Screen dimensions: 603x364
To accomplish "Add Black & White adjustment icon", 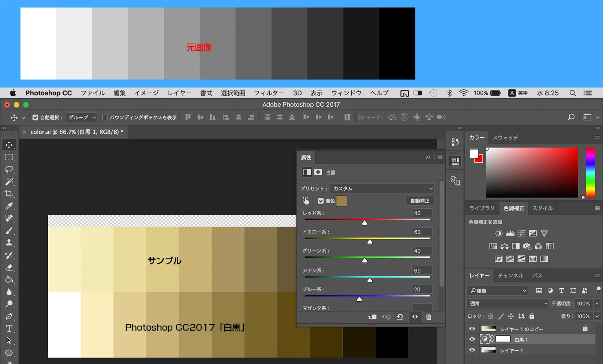I will pos(516,246).
